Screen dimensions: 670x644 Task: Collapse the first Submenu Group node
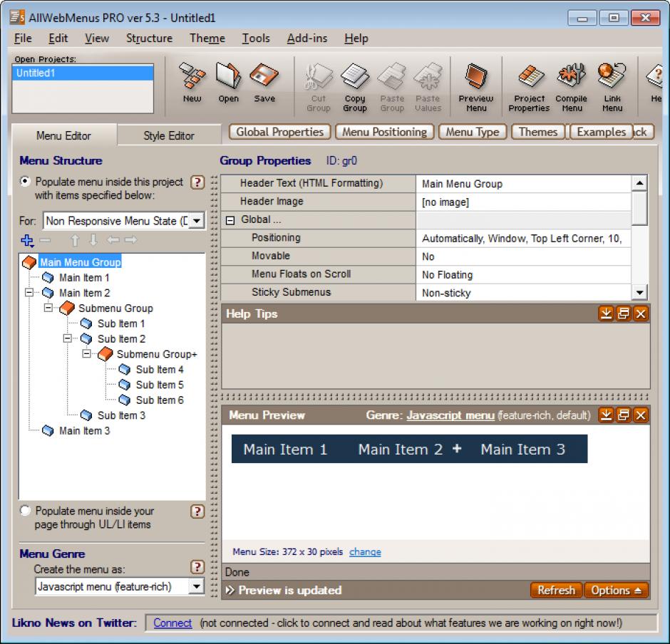click(x=48, y=308)
